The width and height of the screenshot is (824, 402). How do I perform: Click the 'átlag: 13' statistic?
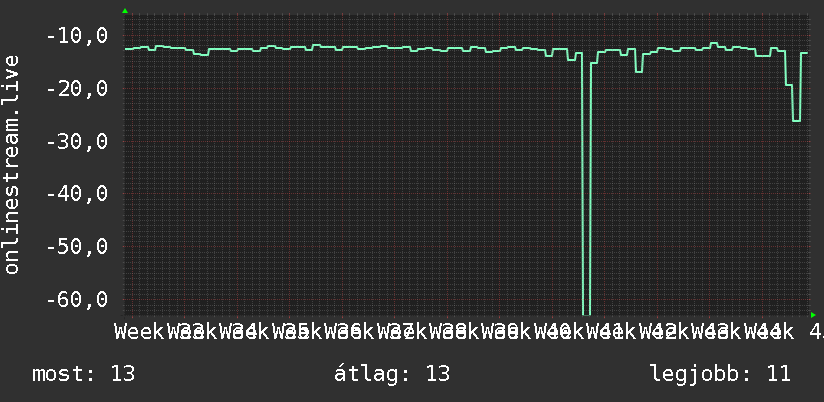(392, 374)
